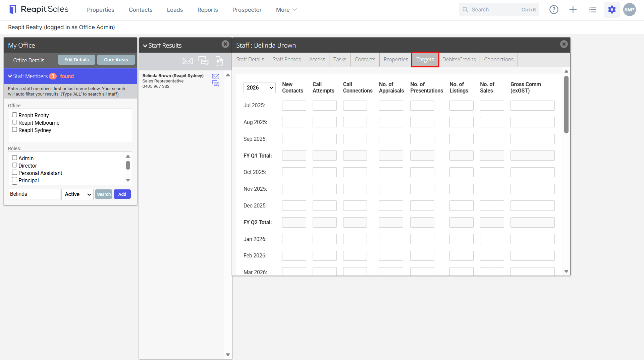Click the targets panel vertical scrollbar
The width and height of the screenshot is (644, 362).
click(x=566, y=105)
